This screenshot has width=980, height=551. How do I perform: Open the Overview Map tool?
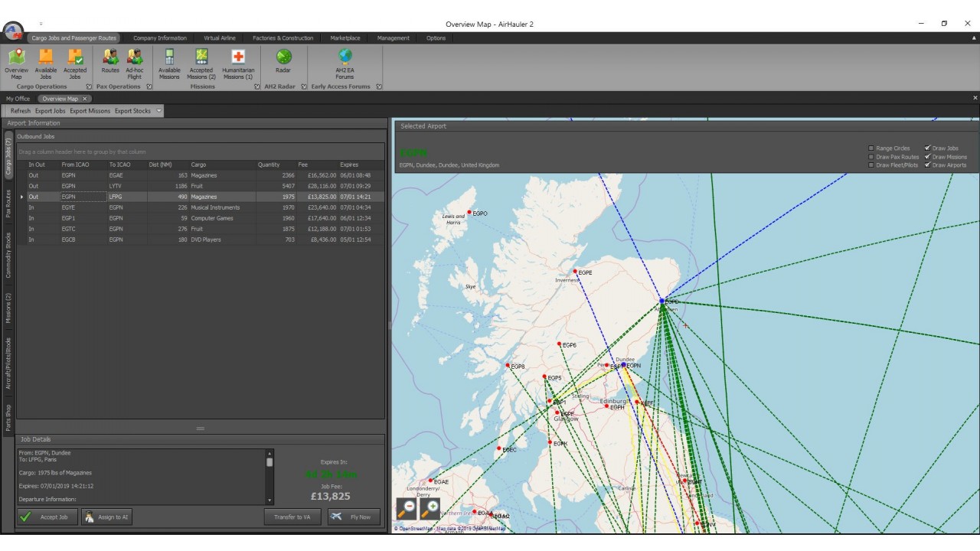(16, 61)
